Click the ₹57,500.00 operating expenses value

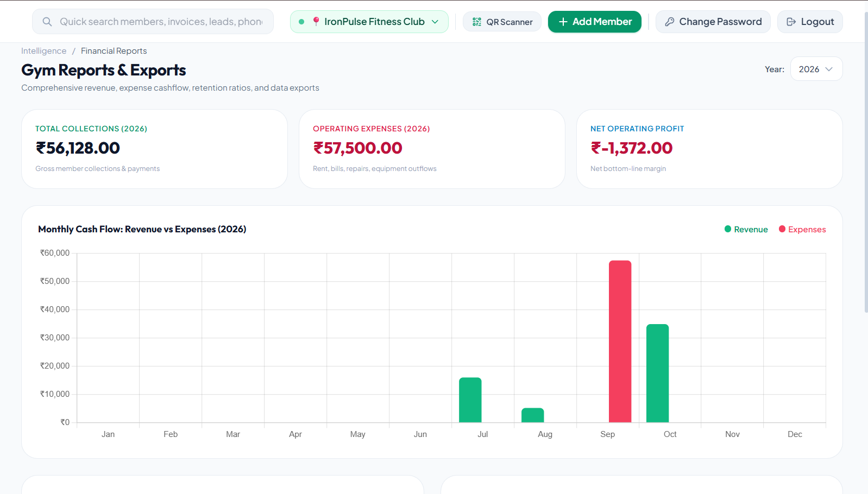coord(357,148)
